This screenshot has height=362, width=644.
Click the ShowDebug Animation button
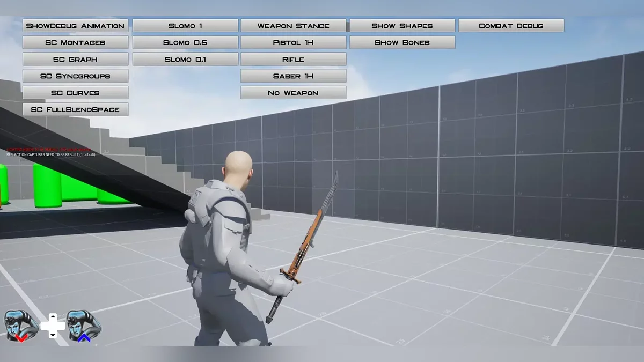[76, 26]
